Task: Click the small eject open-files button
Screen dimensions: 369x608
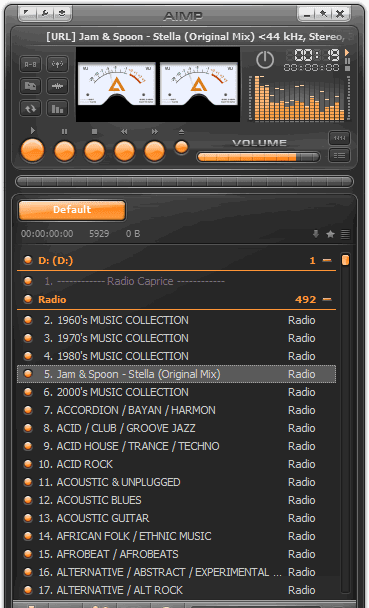Action: 181,147
